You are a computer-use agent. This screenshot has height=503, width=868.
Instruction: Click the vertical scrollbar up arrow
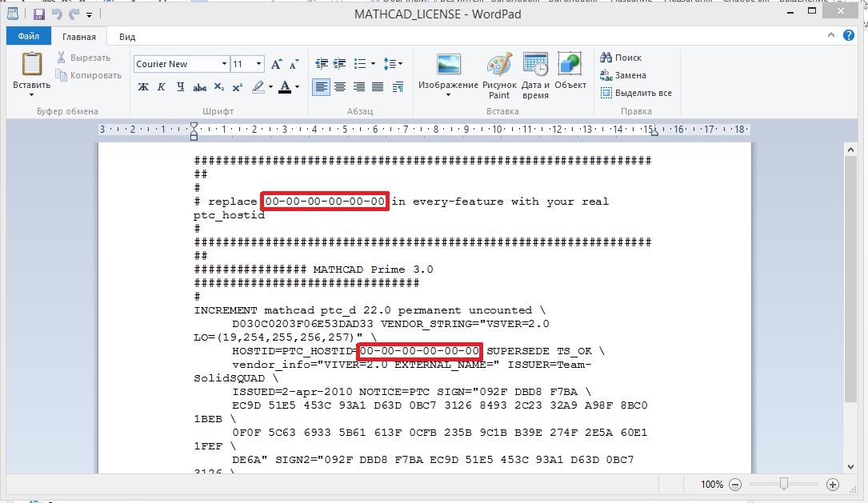click(x=851, y=150)
